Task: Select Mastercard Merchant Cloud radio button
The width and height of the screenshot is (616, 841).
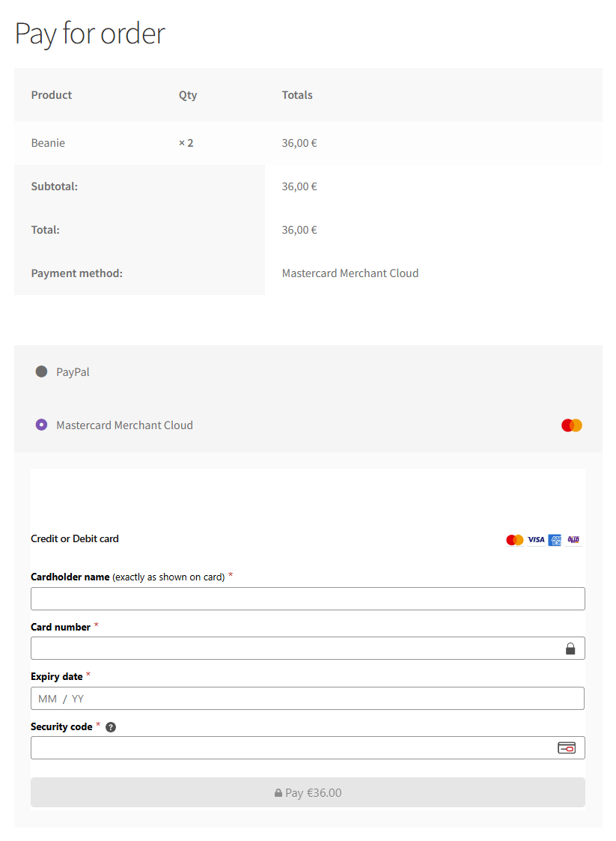Action: [42, 425]
